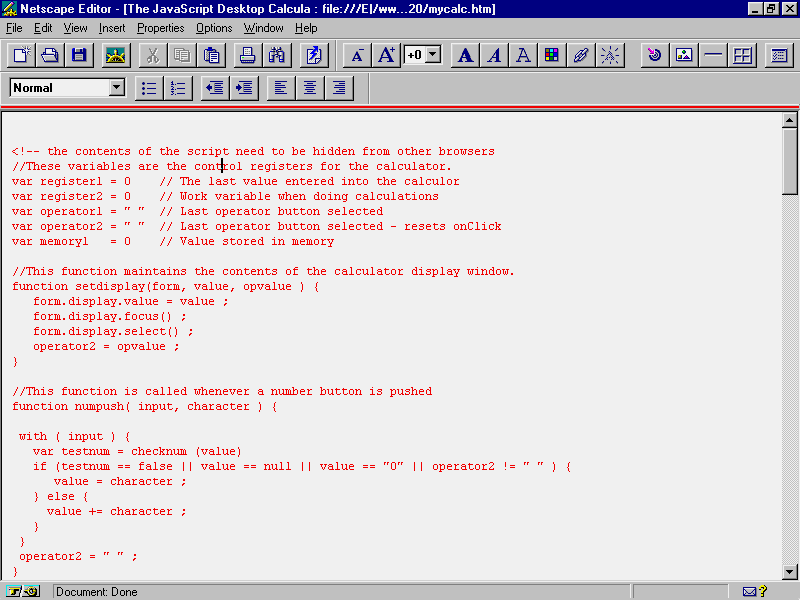Click the +0 font size field
800x600 pixels.
[415, 55]
